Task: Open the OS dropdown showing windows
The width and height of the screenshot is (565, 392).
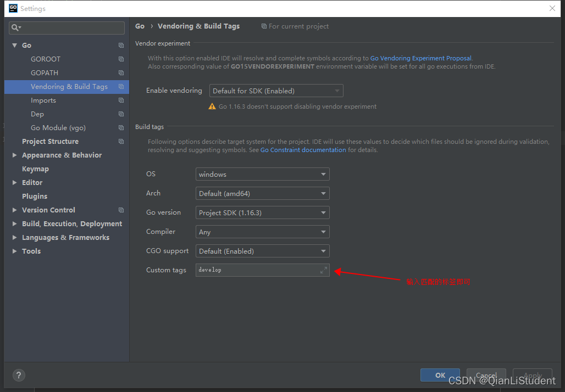Action: [x=262, y=174]
